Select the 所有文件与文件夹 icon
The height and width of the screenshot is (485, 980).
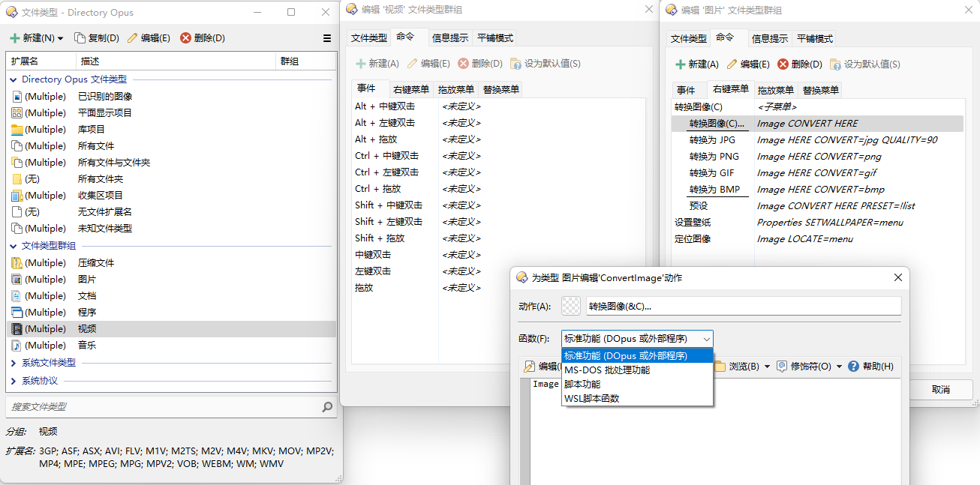(x=17, y=163)
